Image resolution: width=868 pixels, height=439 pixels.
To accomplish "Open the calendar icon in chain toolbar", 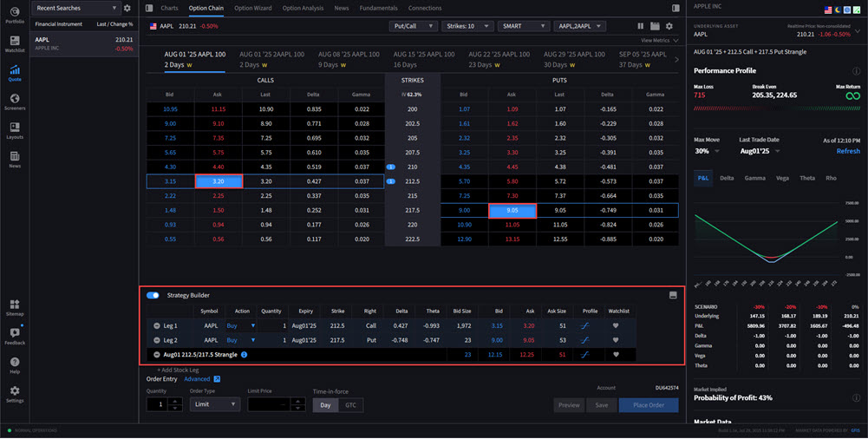I will [x=655, y=26].
